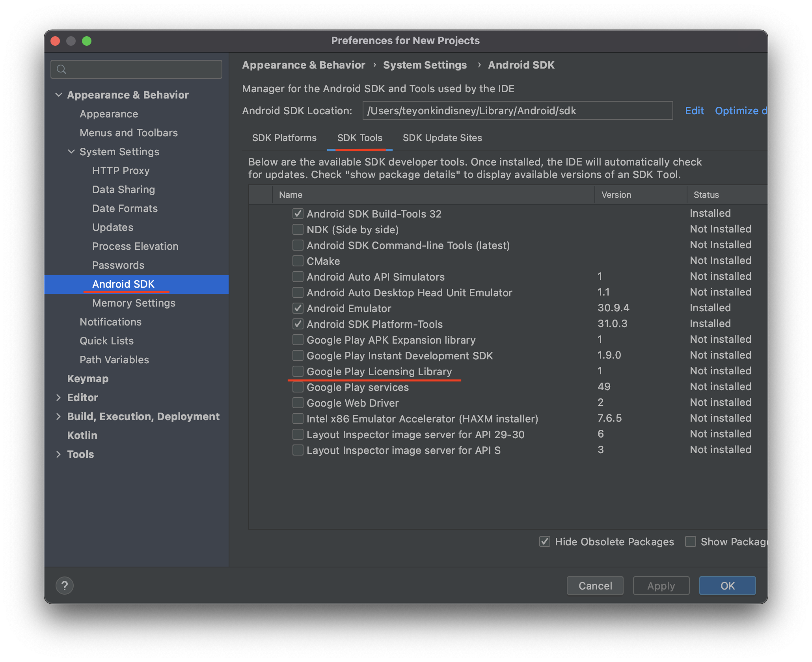Uncheck Android SDK Build-Tools 32
812x662 pixels.
(x=298, y=214)
